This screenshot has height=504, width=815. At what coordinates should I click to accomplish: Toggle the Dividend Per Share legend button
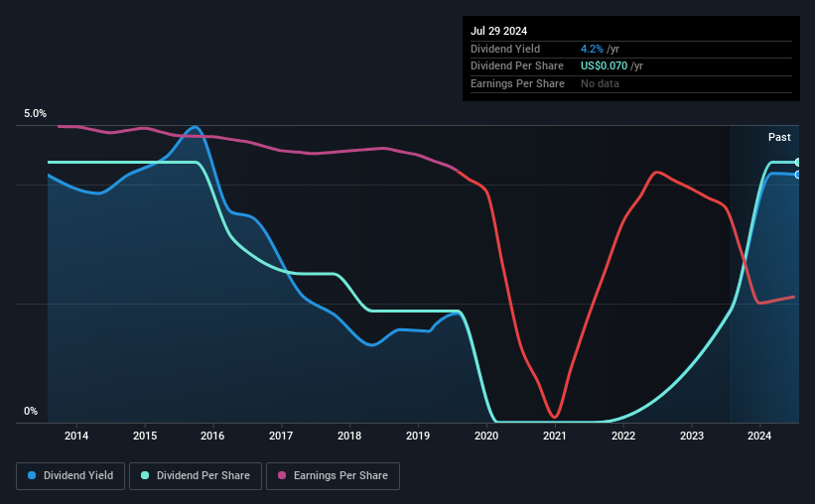tap(196, 476)
